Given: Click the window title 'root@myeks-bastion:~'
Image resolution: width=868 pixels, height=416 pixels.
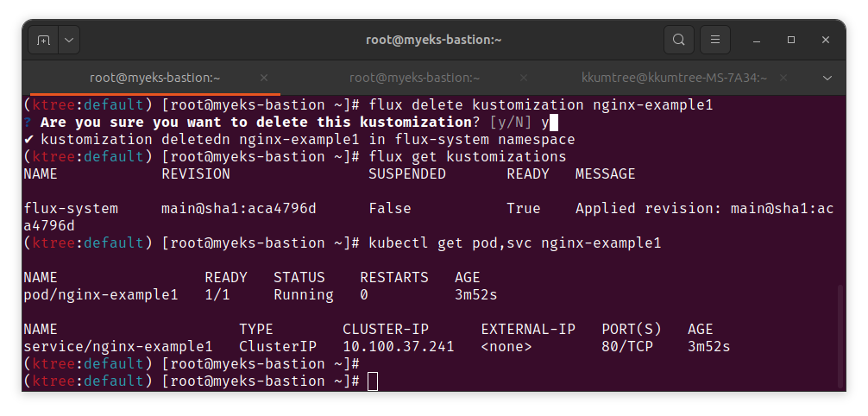Looking at the screenshot, I should click(x=433, y=40).
